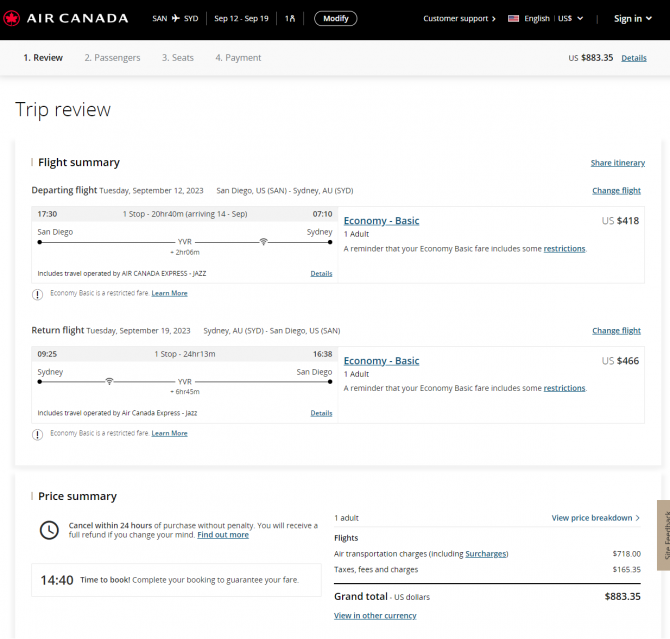
Task: Click Change flight for return flight
Action: pos(616,331)
